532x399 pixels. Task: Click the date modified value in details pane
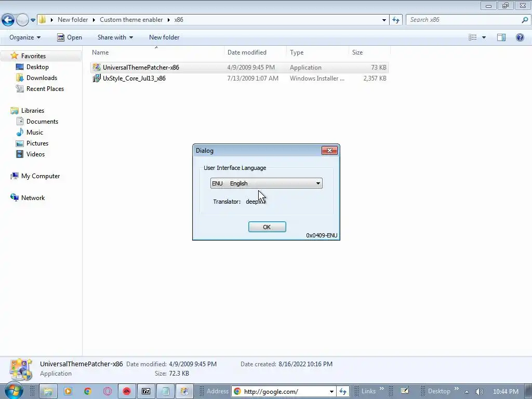pyautogui.click(x=193, y=364)
